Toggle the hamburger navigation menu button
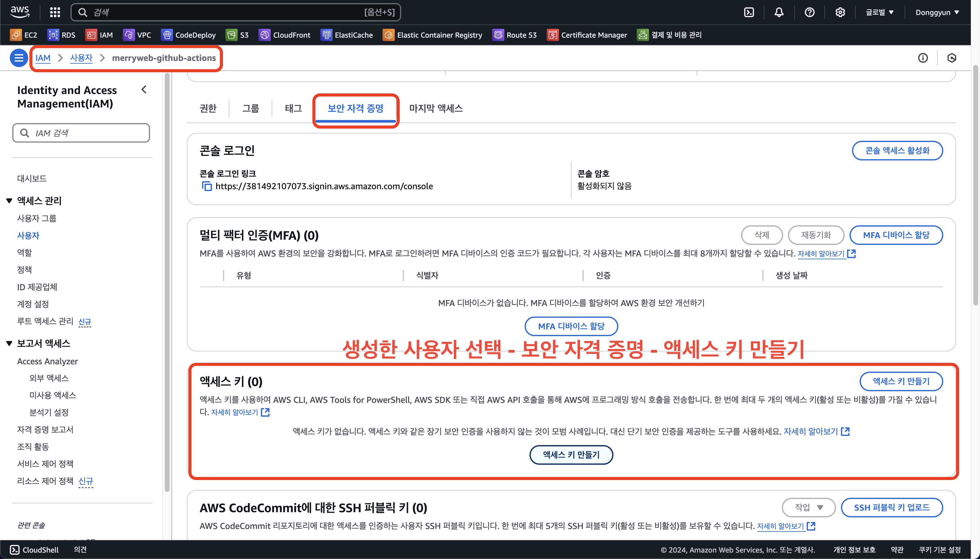This screenshot has height=559, width=980. [x=18, y=58]
